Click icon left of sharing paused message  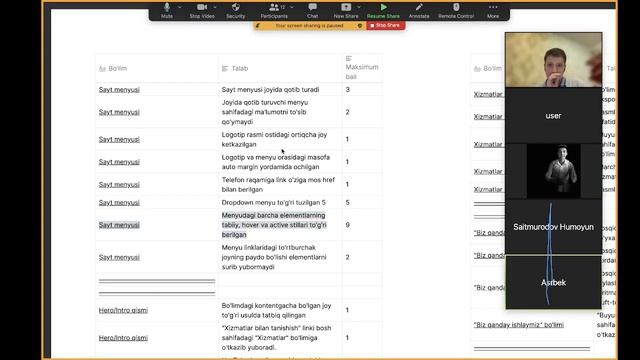click(x=258, y=26)
